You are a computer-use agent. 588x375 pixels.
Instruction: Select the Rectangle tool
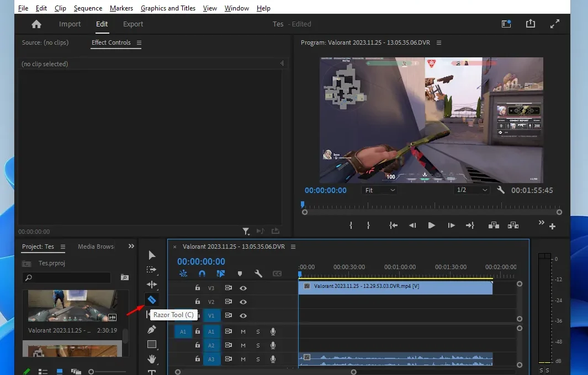(152, 344)
